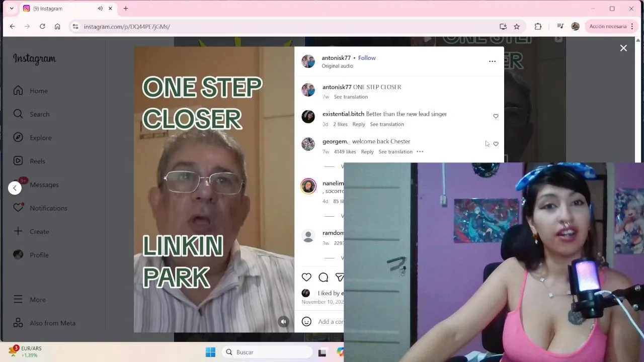Open Instagram Home in the sidebar

[31, 90]
